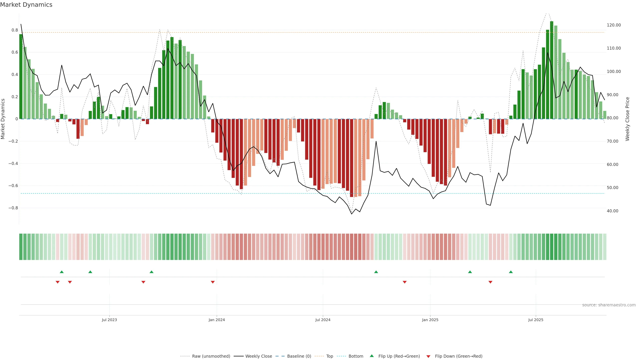Click the Jul 2025 x-axis label
The image size is (644, 362).
click(536, 320)
